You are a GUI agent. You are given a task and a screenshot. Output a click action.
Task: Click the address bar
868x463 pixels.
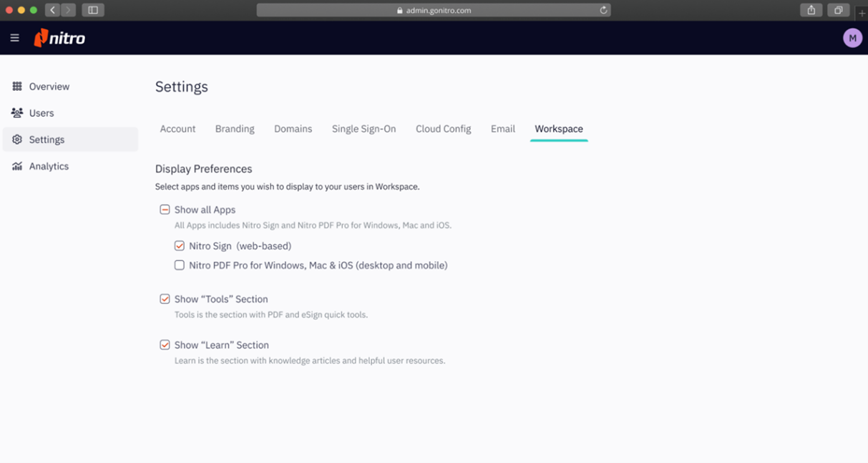[433, 10]
